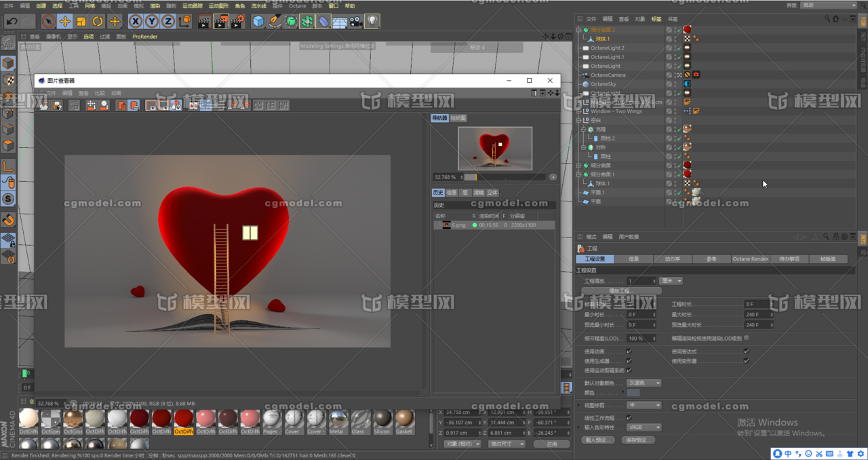The height and width of the screenshot is (460, 868).
Task: Click the blue Cube primitive icon
Action: tap(258, 22)
